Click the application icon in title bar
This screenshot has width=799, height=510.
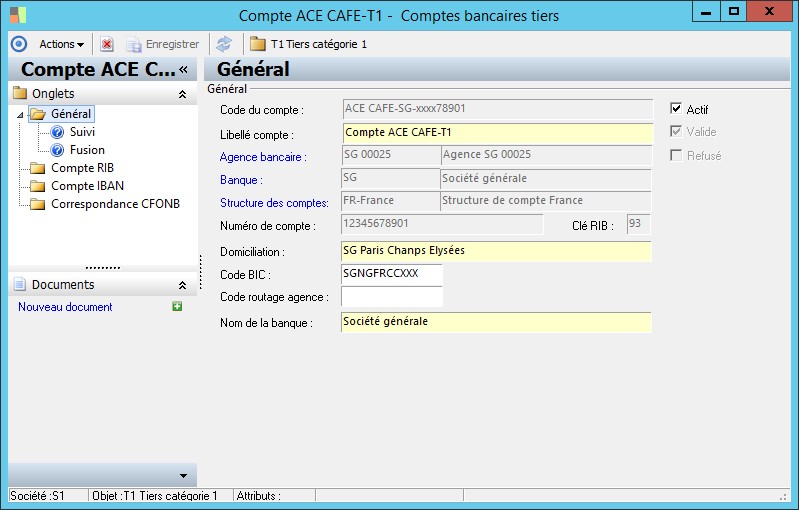click(18, 15)
